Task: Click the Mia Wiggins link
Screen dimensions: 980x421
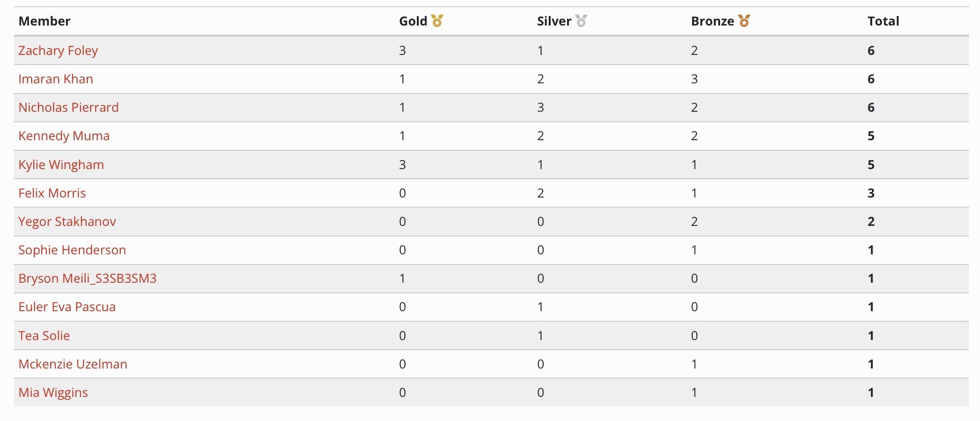Action: (x=53, y=393)
